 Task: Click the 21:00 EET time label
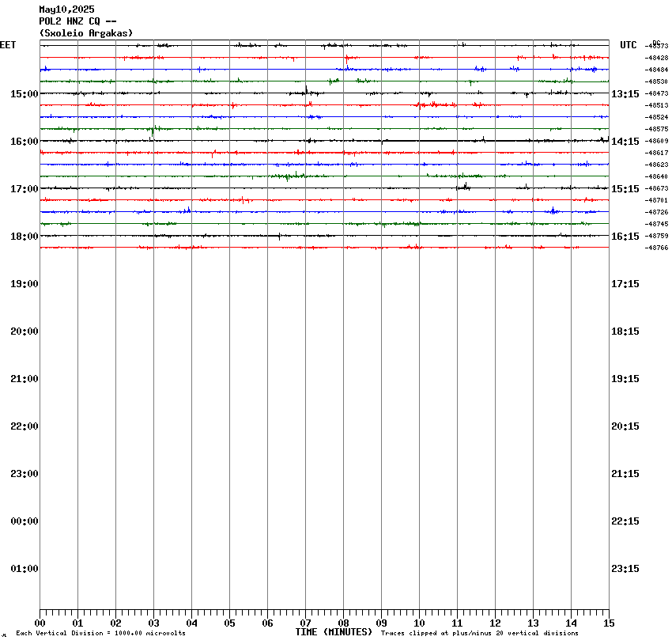[x=25, y=379]
